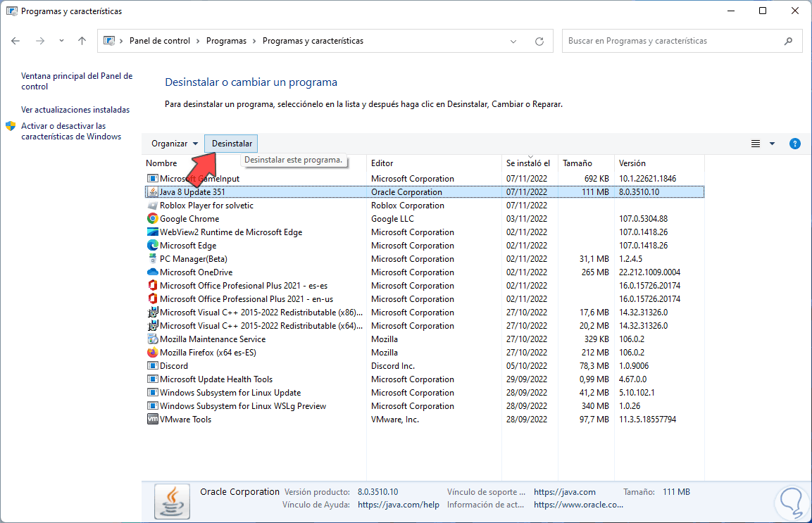Go up one folder level
Viewport: 812px width, 523px height.
pyautogui.click(x=82, y=41)
